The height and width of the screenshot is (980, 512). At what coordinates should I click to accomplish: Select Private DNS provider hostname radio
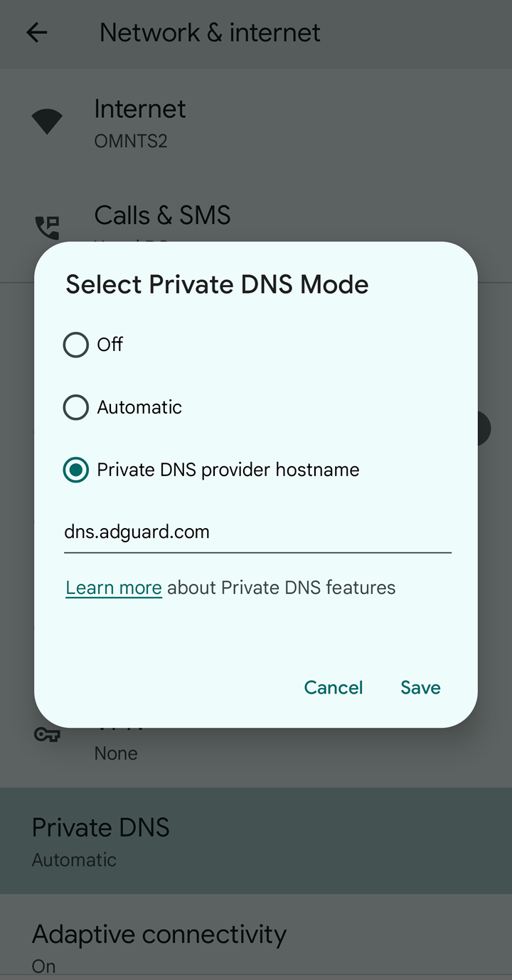pyautogui.click(x=76, y=470)
